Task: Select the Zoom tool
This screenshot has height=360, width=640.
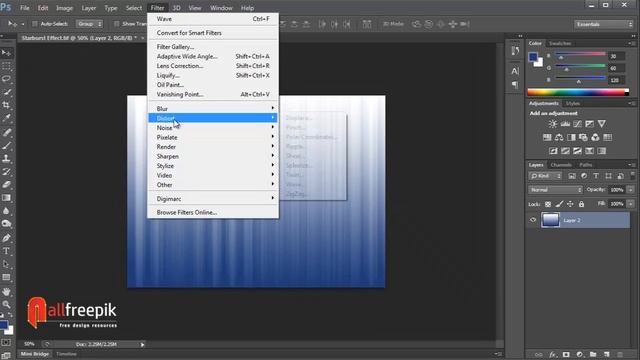Action: (6, 304)
